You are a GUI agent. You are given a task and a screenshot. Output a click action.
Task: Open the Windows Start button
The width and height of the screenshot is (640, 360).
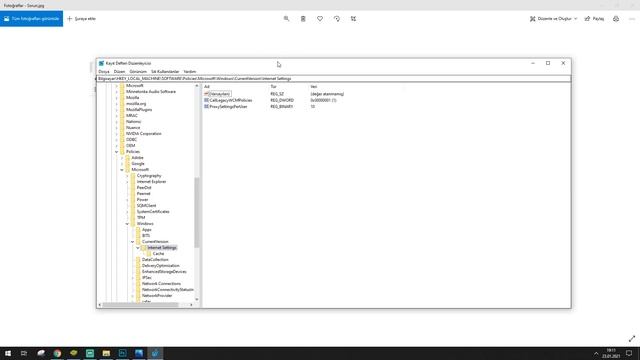point(8,353)
